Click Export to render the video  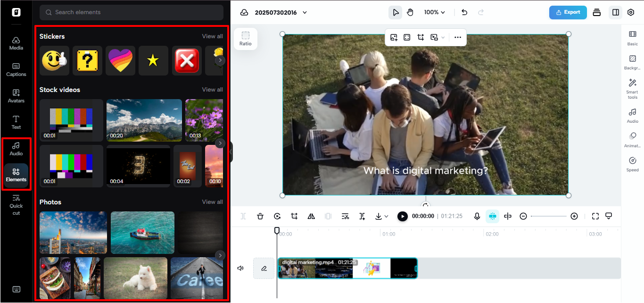pos(568,12)
